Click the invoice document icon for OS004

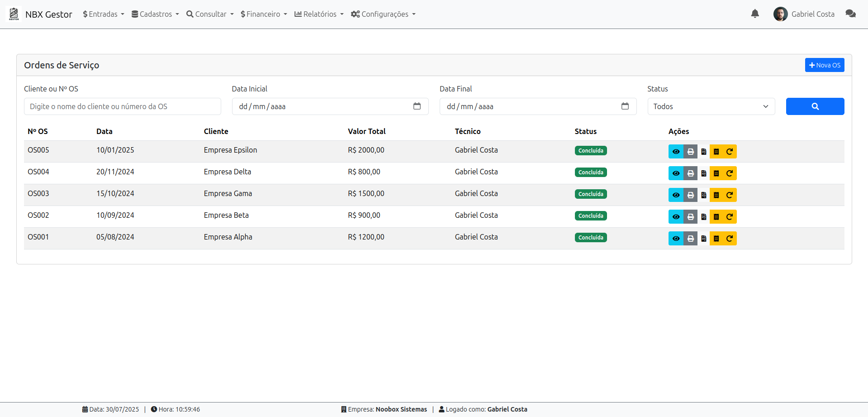pyautogui.click(x=703, y=173)
